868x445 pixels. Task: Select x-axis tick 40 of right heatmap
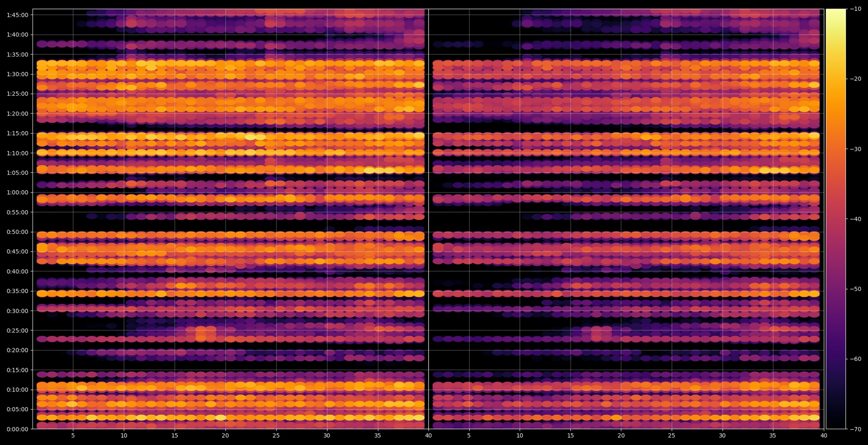tap(824, 436)
